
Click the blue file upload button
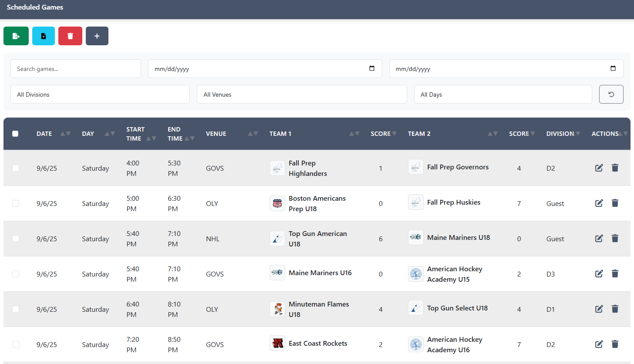44,36
